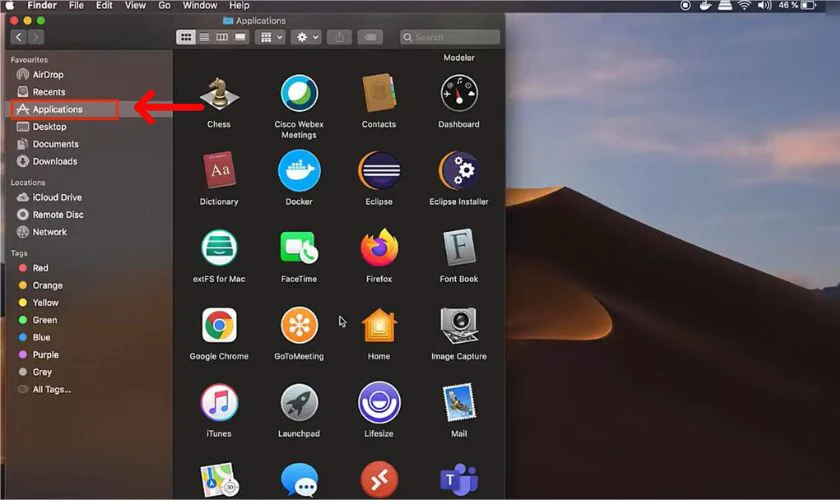This screenshot has width=840, height=500.
Task: Open the group-by arrangement dropdown
Action: 271,37
